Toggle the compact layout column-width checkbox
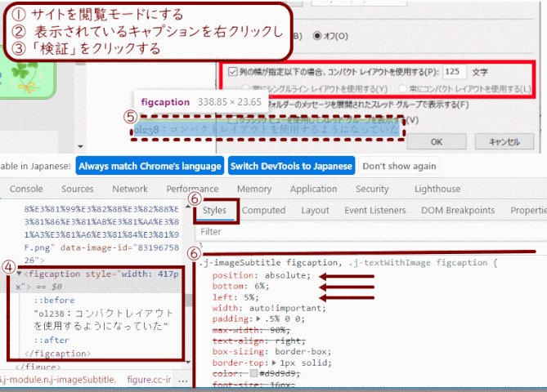 pos(233,72)
